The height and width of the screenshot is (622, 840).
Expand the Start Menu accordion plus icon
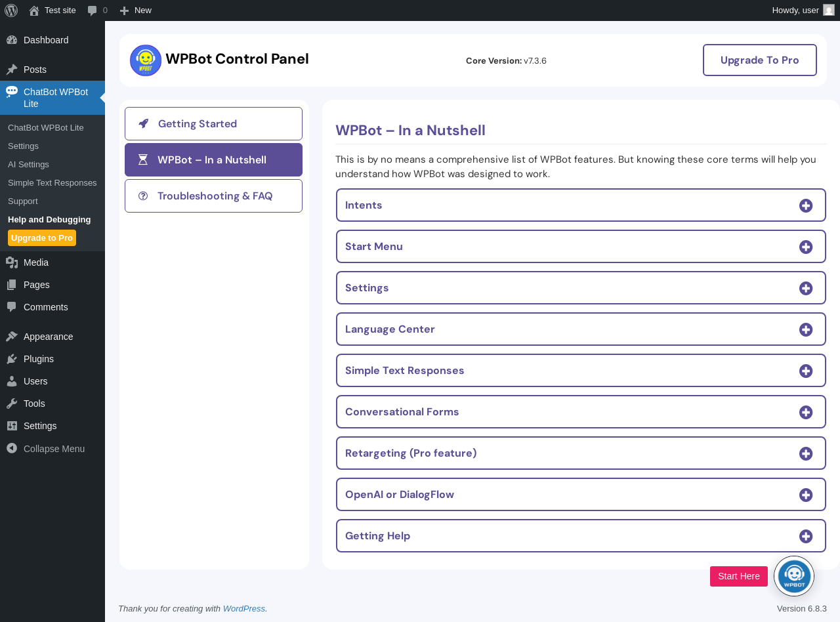[x=806, y=247]
